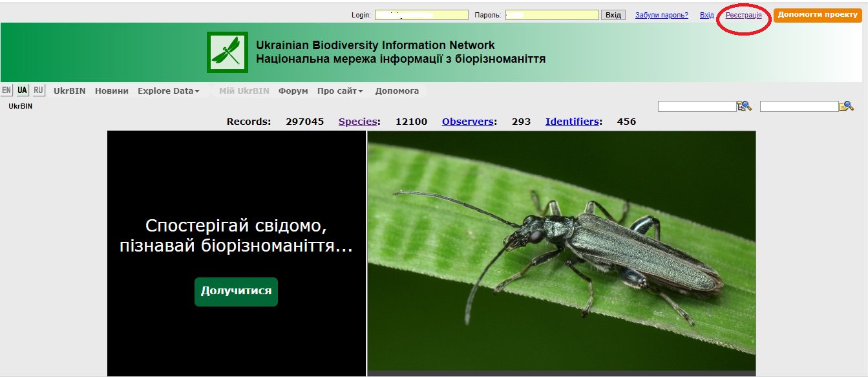Open the Допомога menu item
Image resolution: width=868 pixels, height=377 pixels.
pyautogui.click(x=397, y=91)
